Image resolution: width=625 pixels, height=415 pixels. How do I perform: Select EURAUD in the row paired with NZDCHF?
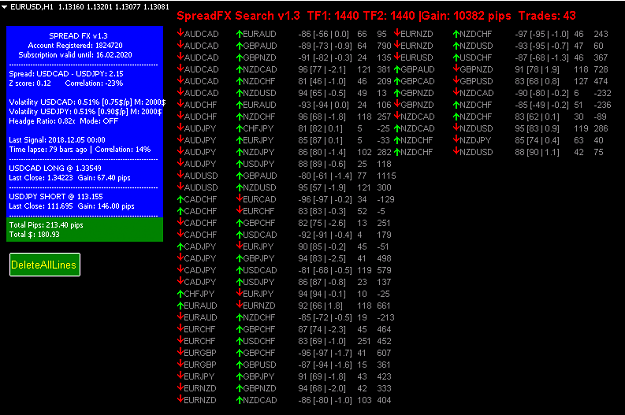[x=200, y=318]
